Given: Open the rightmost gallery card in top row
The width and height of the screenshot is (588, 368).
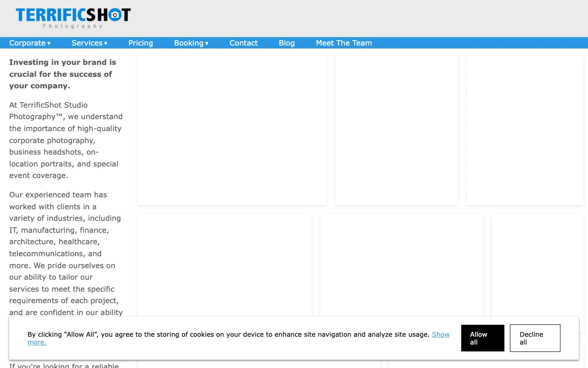Looking at the screenshot, I should (525, 129).
